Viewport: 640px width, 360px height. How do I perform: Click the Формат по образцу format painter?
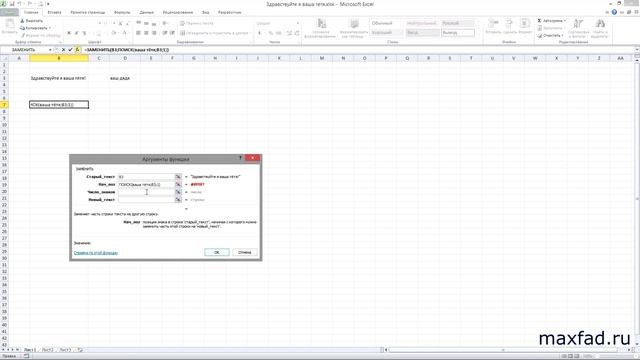(x=40, y=35)
